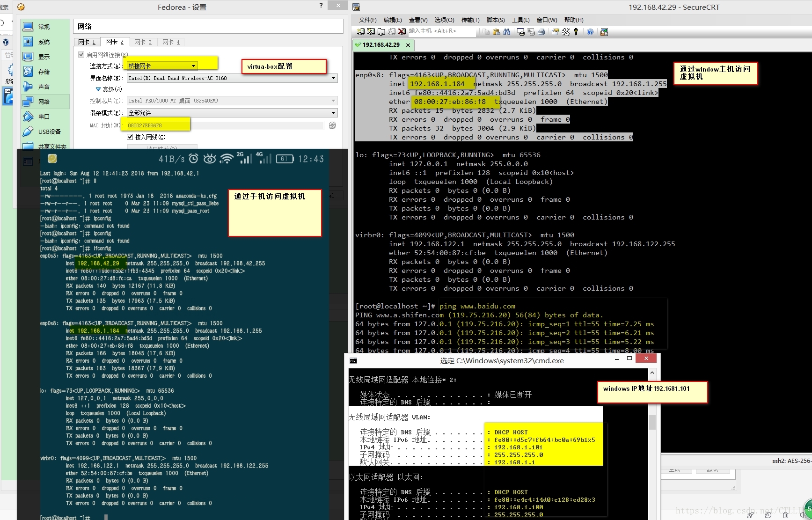Image resolution: width=812 pixels, height=520 pixels.
Task: Select USB设备 settings category
Action: click(45, 132)
